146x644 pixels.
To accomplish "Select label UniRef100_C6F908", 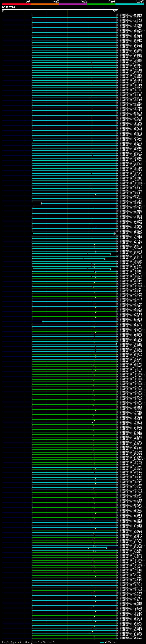I will [x=131, y=90].
